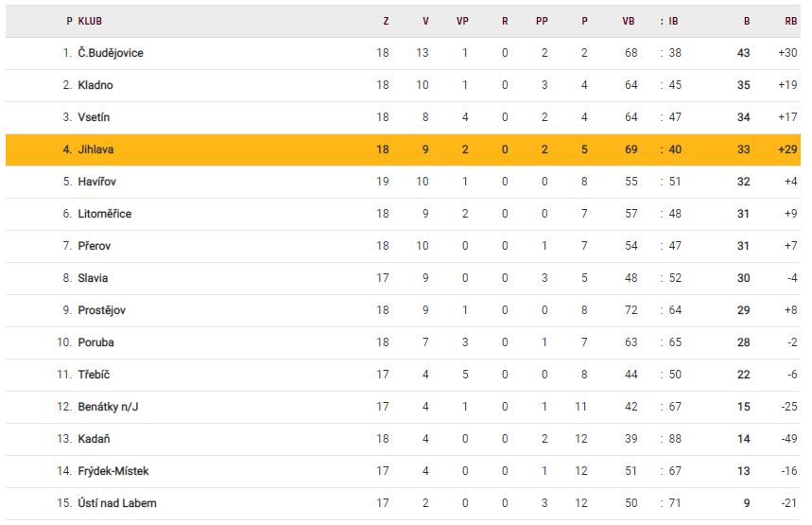This screenshot has width=812, height=525.
Task: Click the Č.Budějovice club name
Action: [x=111, y=53]
